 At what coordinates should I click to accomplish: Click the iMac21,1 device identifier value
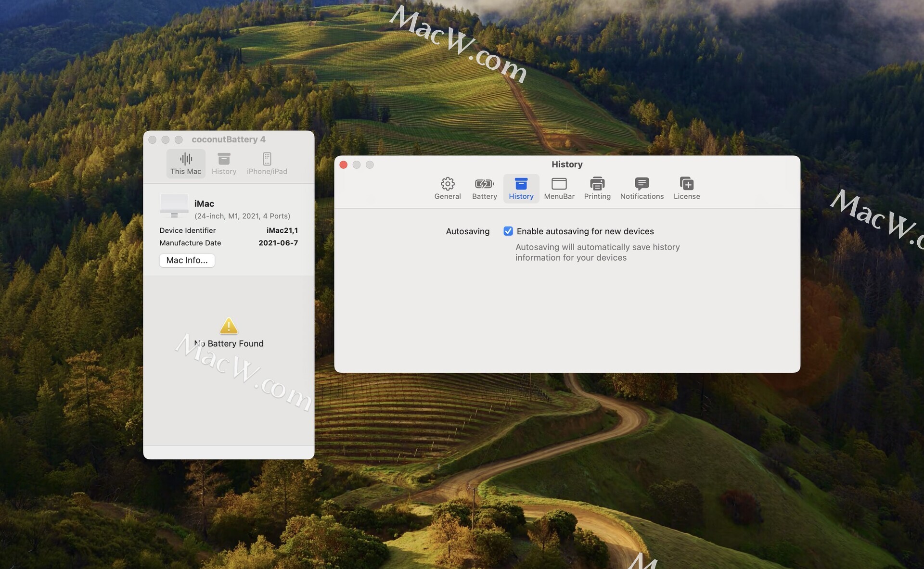coord(282,230)
